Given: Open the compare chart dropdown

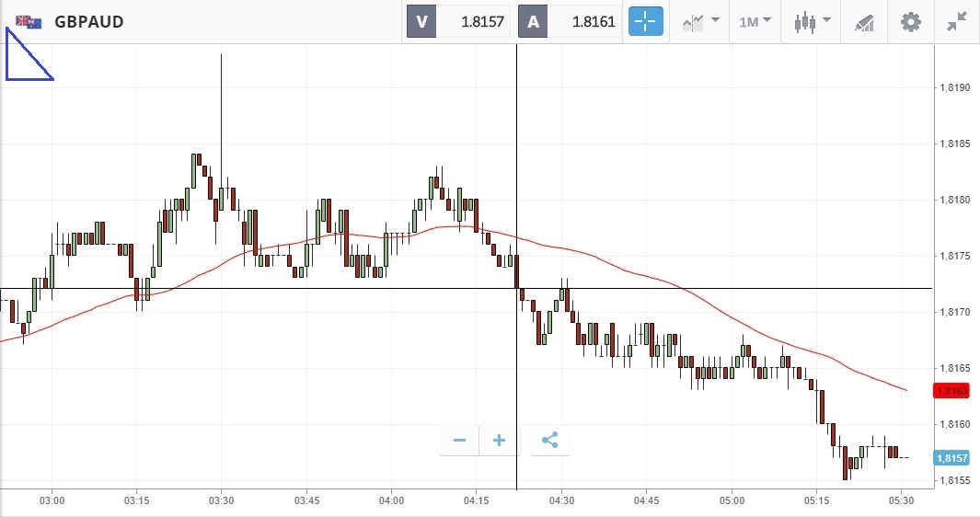Looking at the screenshot, I should pyautogui.click(x=700, y=21).
